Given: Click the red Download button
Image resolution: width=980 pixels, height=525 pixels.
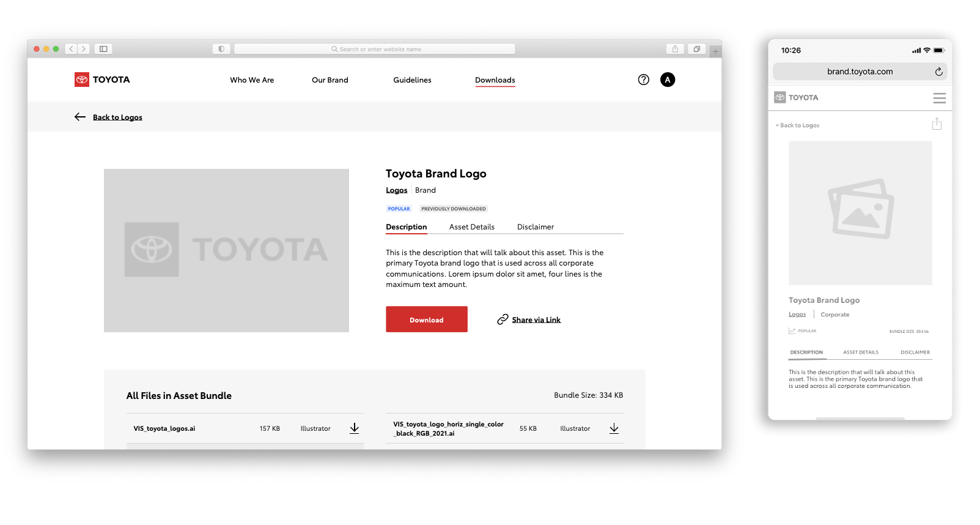Looking at the screenshot, I should (x=427, y=319).
